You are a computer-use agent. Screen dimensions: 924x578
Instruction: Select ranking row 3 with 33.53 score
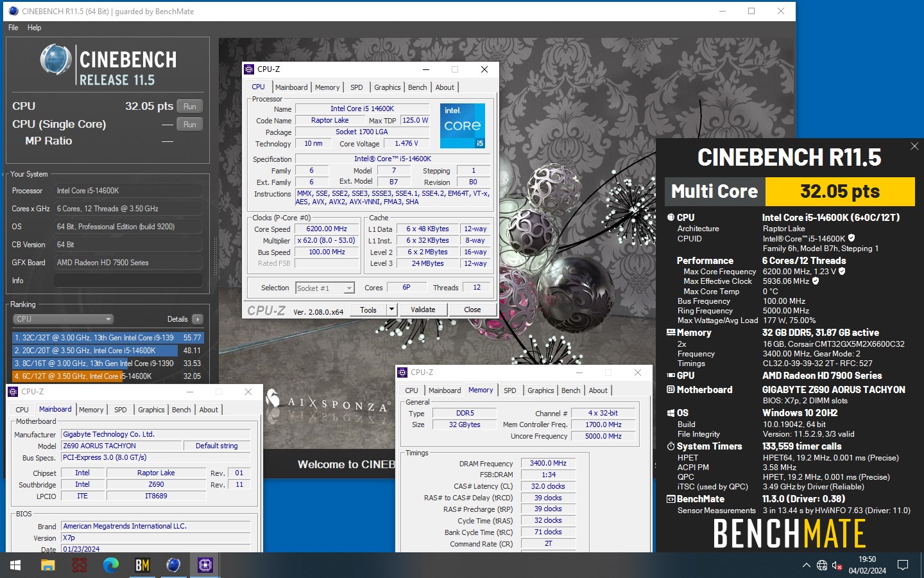tap(108, 363)
